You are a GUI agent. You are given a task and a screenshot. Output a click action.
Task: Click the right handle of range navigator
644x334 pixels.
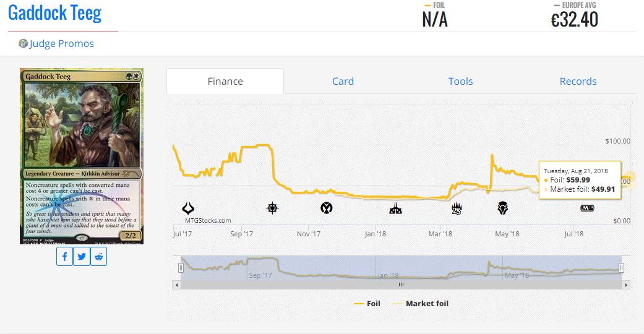pos(622,268)
